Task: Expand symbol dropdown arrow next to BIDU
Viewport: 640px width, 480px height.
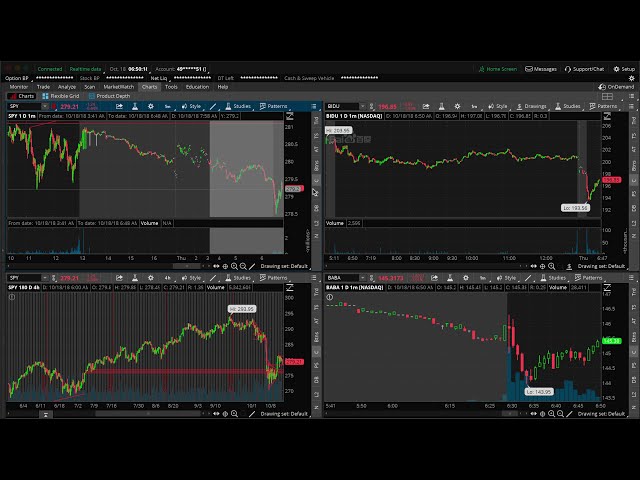Action: click(x=362, y=107)
